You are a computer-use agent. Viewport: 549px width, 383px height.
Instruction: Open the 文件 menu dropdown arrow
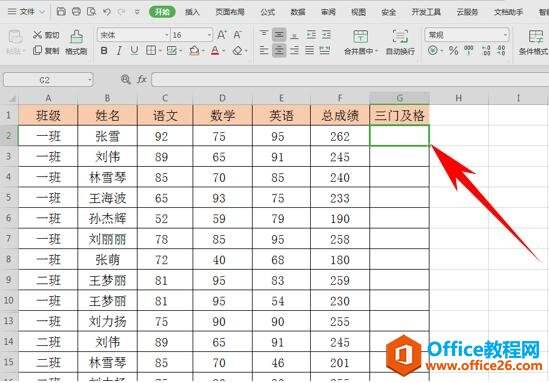tap(42, 12)
